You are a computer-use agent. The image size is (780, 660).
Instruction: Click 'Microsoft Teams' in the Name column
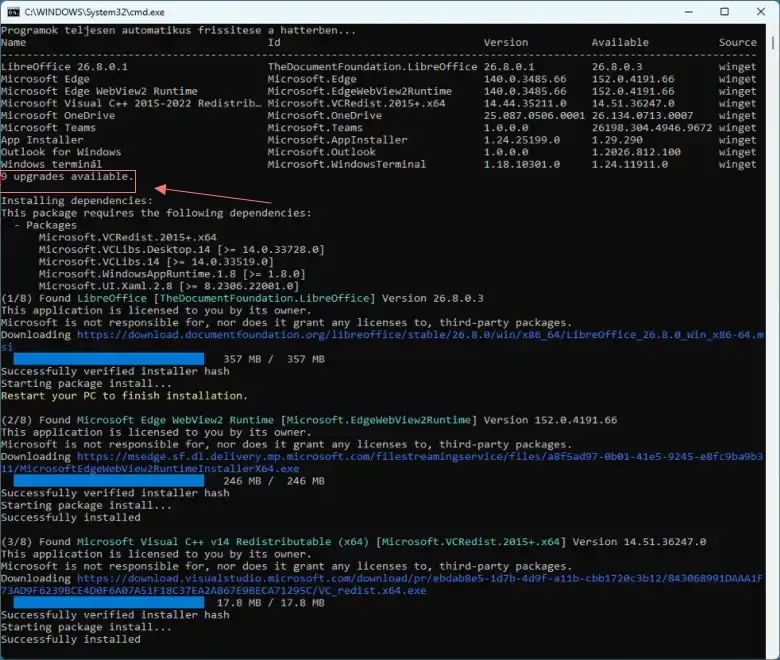click(48, 128)
